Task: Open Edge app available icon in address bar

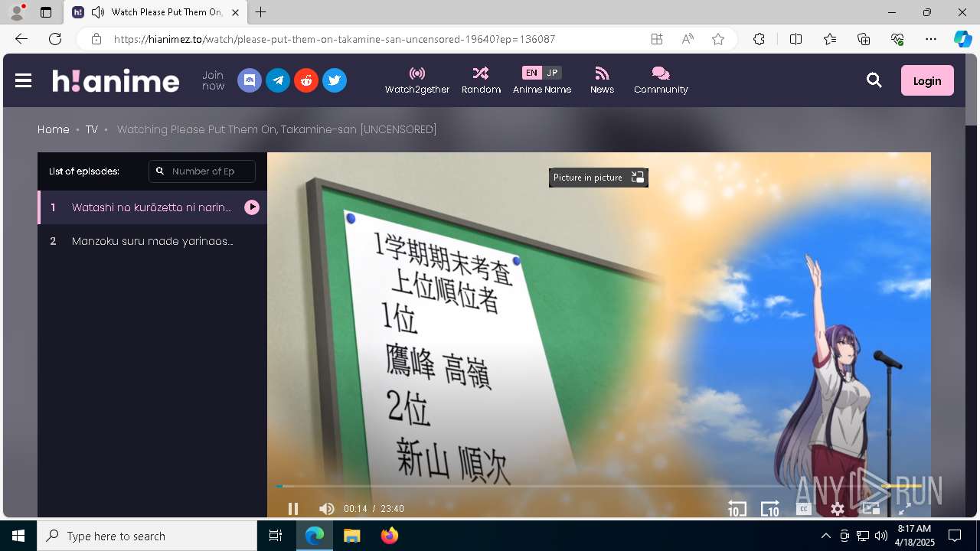Action: (x=657, y=39)
